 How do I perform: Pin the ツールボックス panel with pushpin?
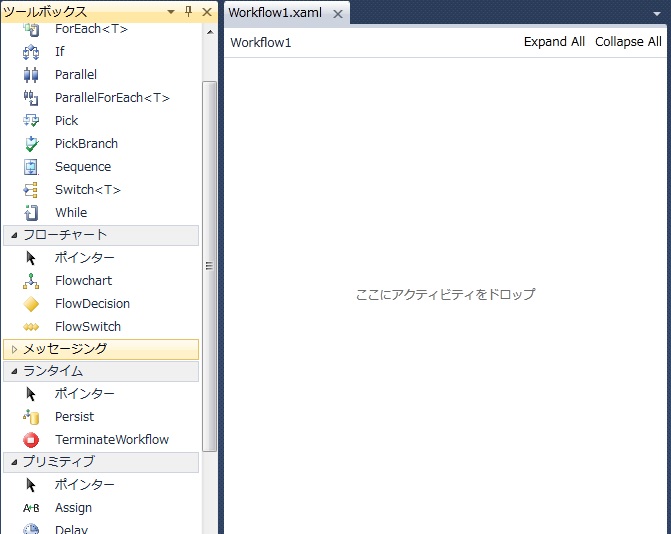[x=188, y=12]
